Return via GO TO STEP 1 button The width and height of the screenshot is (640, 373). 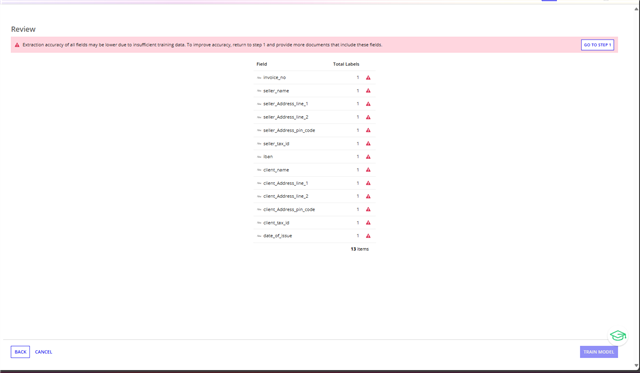598,45
